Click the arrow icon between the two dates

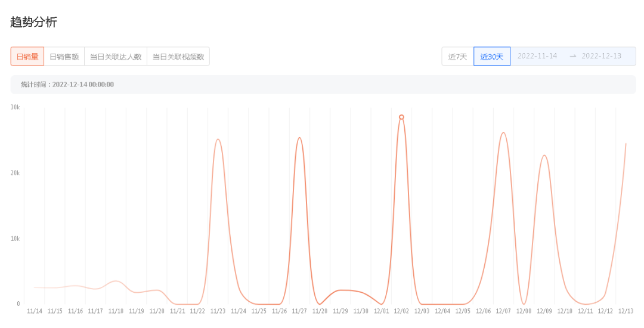pyautogui.click(x=572, y=56)
